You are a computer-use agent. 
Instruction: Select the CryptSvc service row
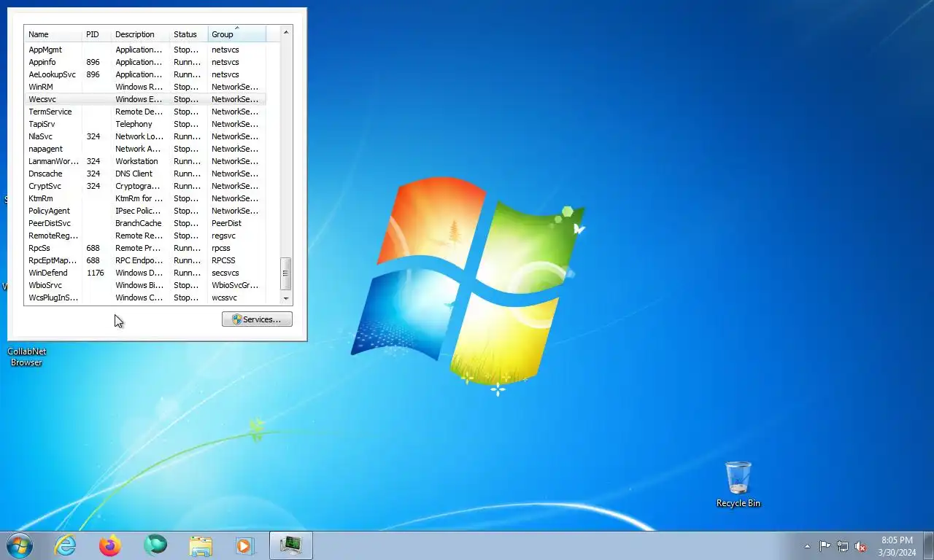coord(145,186)
